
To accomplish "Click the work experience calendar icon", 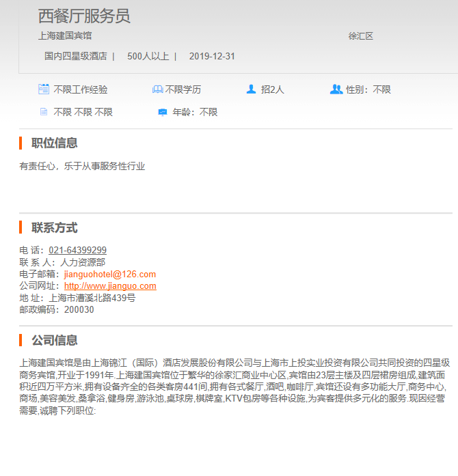I will tap(44, 89).
